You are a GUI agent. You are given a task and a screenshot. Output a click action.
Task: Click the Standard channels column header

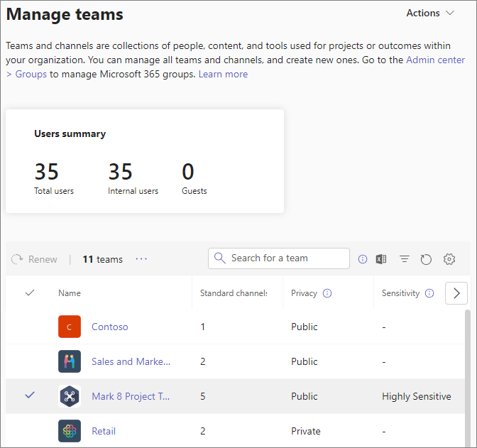pos(234,293)
